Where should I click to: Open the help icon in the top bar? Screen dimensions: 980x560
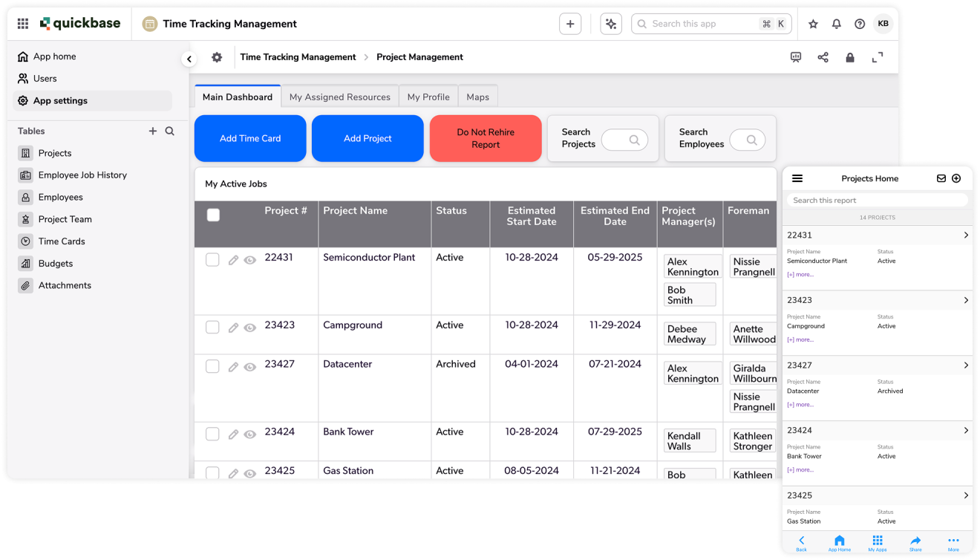point(860,23)
